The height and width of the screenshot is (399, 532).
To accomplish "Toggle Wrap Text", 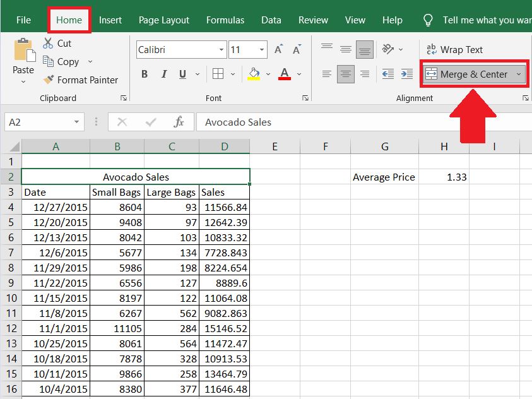I will click(x=454, y=49).
